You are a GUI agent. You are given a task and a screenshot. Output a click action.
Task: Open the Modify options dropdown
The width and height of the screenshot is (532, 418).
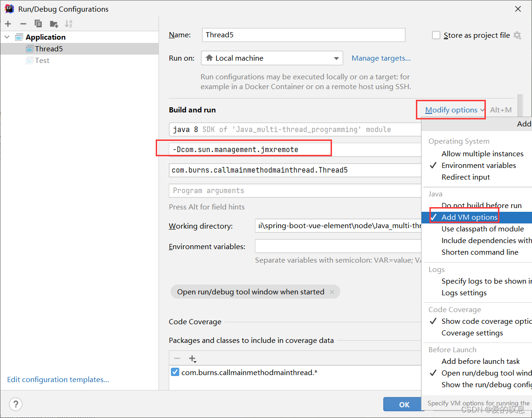pos(450,109)
